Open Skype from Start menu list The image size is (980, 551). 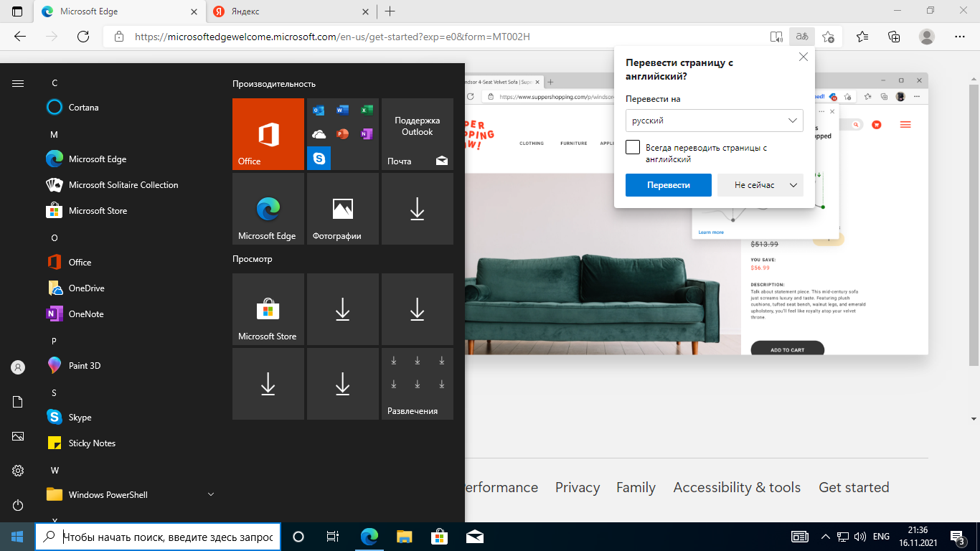tap(80, 418)
